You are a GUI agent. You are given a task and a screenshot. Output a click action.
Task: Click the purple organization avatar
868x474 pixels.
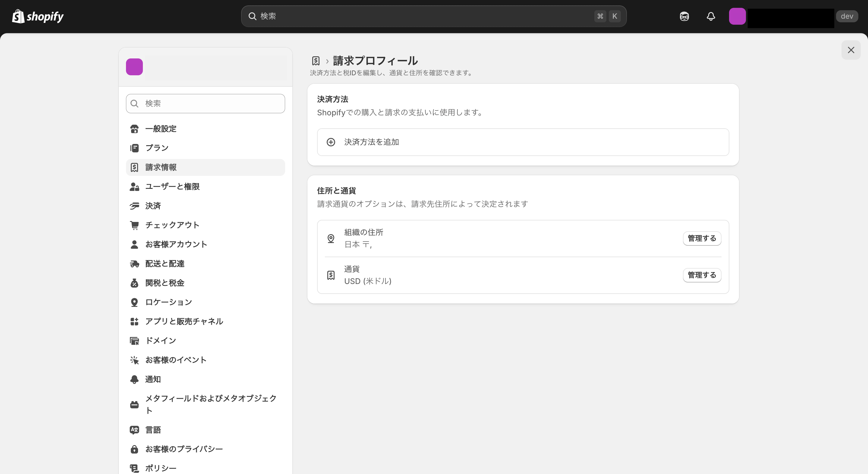pos(134,67)
